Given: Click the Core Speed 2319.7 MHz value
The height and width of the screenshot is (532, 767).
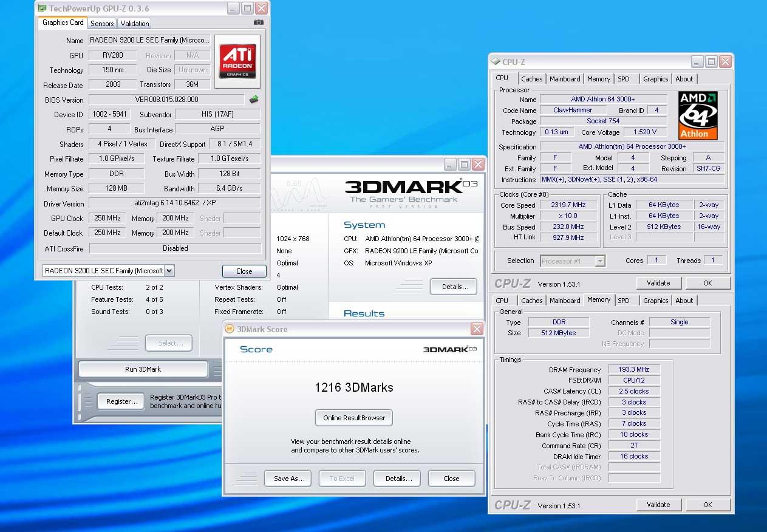Looking at the screenshot, I should (x=567, y=205).
